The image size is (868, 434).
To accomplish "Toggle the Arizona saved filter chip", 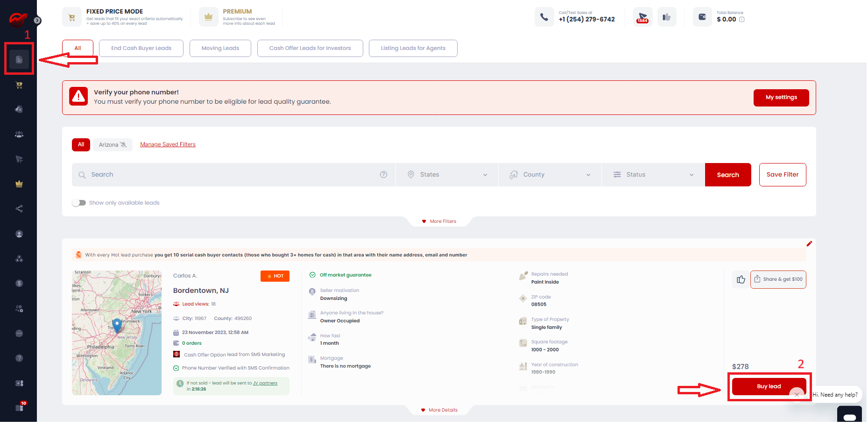I will coord(113,145).
